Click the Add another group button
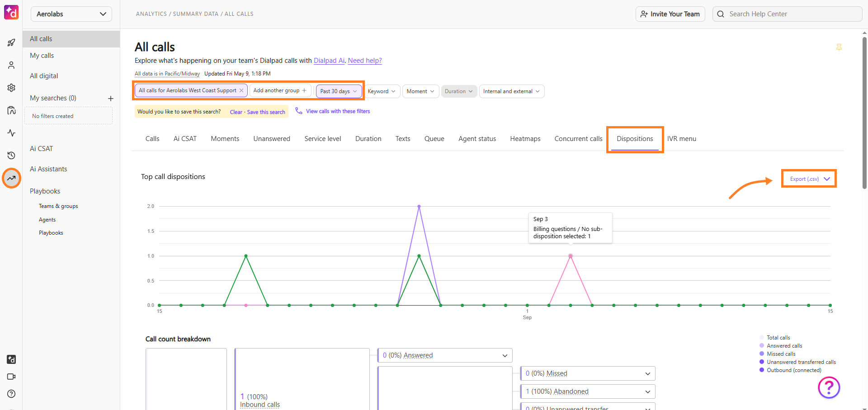This screenshot has height=410, width=868. [280, 90]
